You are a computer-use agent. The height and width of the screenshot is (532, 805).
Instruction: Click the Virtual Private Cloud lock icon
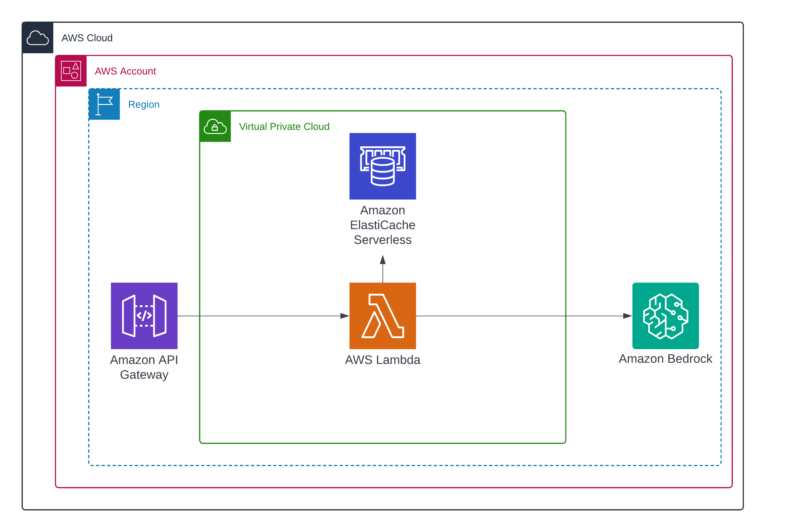(x=215, y=126)
